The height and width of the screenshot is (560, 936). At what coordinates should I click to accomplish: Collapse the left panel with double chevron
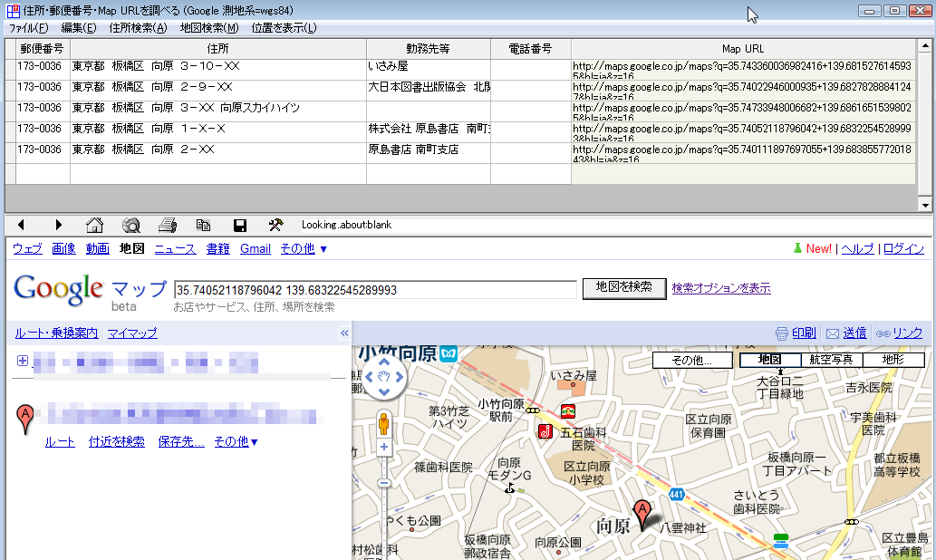click(344, 333)
